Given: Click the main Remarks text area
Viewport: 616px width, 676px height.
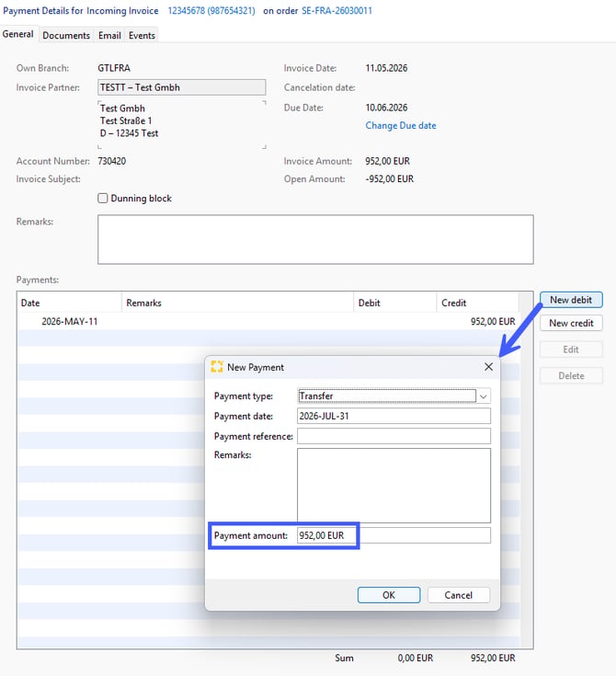Looking at the screenshot, I should pos(315,239).
